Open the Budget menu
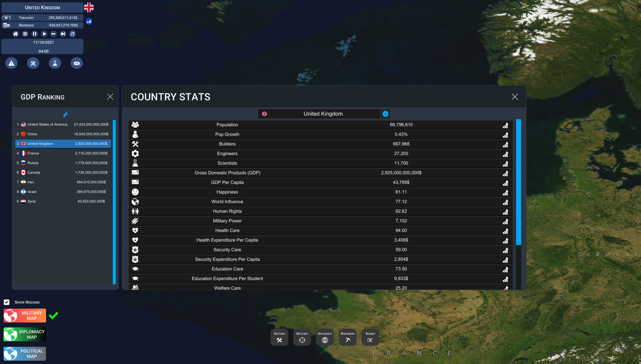The height and width of the screenshot is (364, 641). click(370, 337)
